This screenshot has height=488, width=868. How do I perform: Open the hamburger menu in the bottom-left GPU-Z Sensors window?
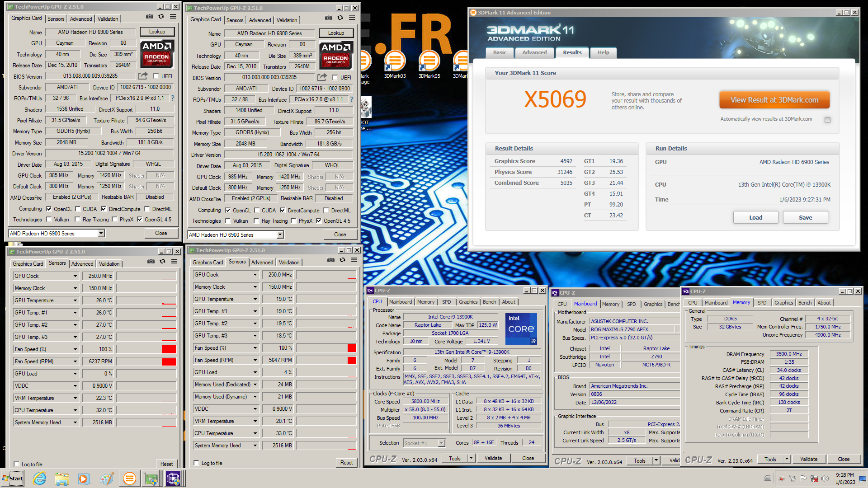174,262
